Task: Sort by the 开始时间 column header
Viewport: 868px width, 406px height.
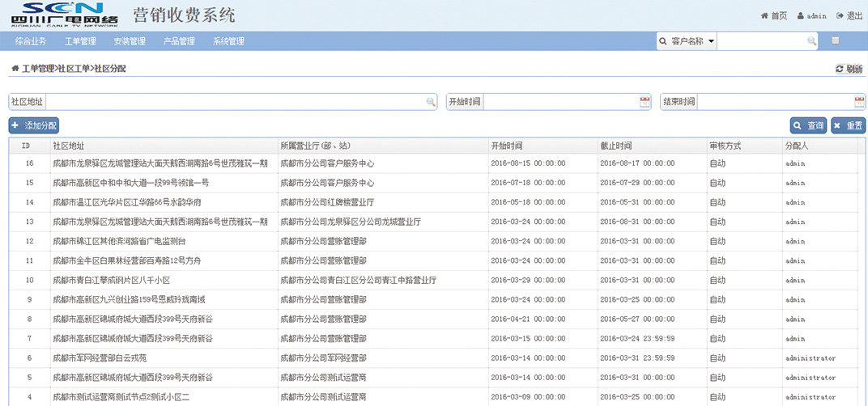Action: [507, 146]
